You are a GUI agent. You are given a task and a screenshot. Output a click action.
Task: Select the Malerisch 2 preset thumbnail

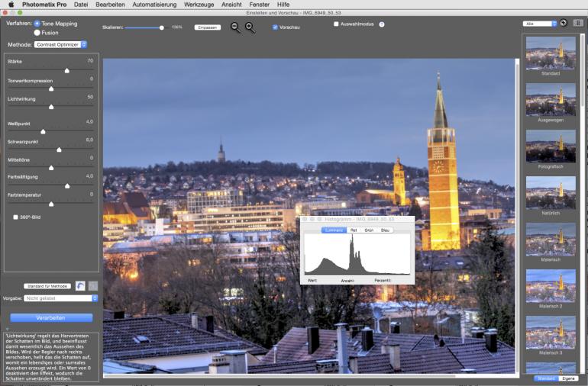[x=551, y=285]
